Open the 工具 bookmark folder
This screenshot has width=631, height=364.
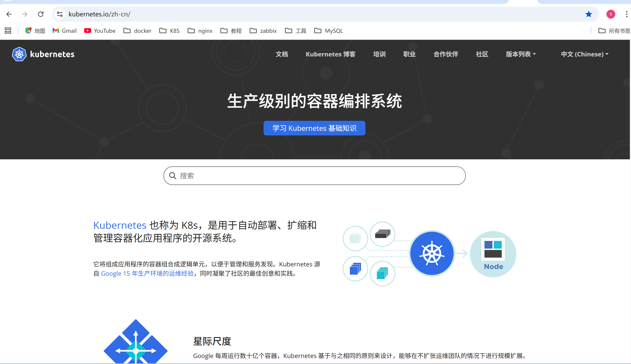(296, 31)
